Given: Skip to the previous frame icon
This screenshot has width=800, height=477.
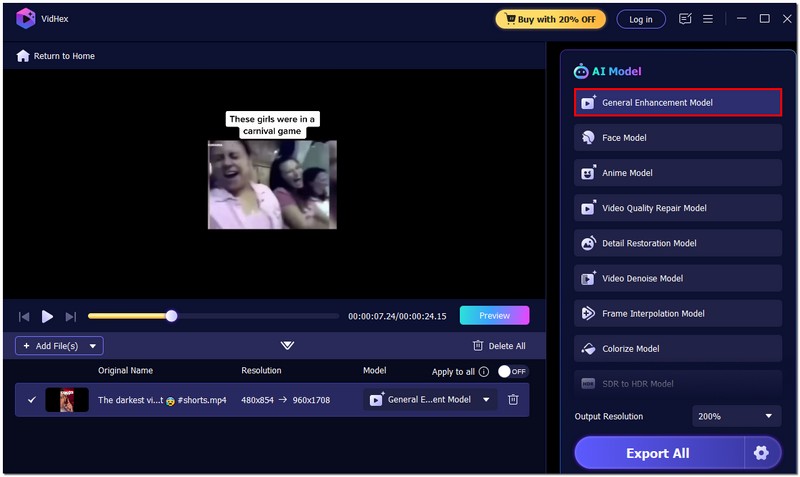Looking at the screenshot, I should (x=24, y=316).
